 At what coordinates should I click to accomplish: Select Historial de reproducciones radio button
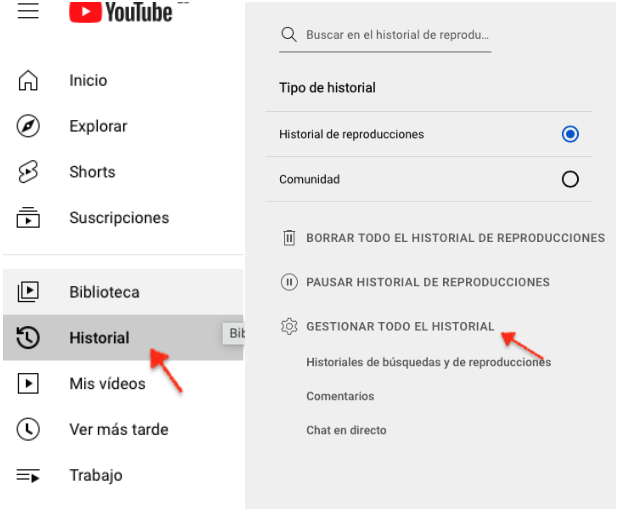570,134
